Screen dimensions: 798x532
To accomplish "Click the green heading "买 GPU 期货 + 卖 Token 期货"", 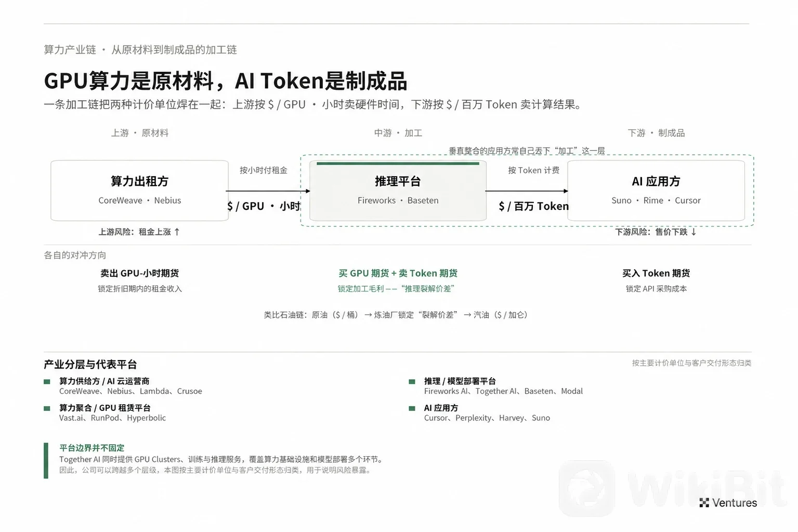I will (398, 273).
